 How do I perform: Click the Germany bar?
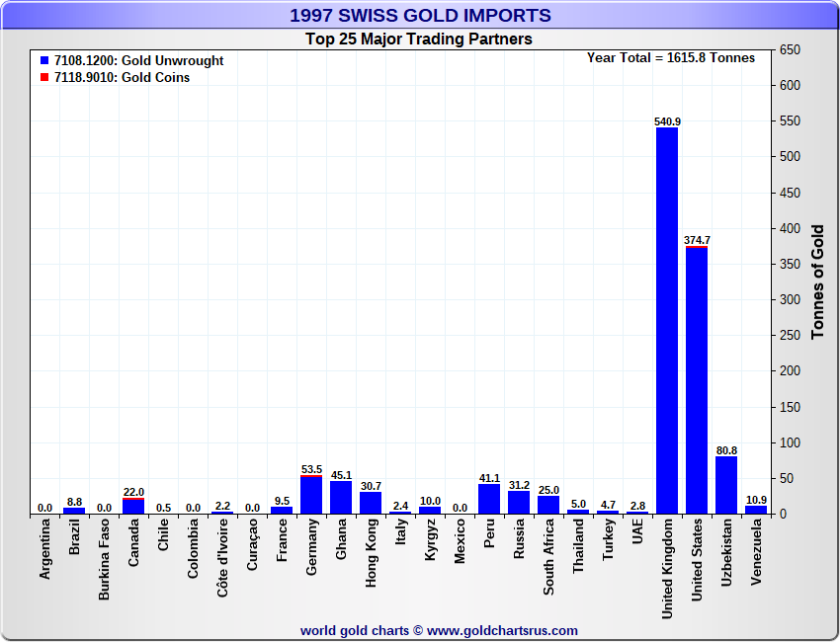tap(311, 495)
